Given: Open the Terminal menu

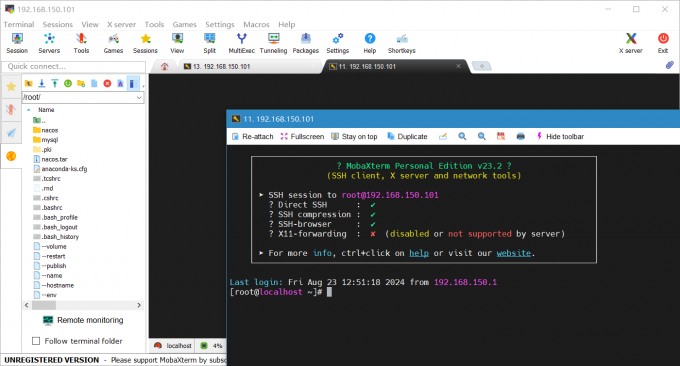Looking at the screenshot, I should coord(19,24).
